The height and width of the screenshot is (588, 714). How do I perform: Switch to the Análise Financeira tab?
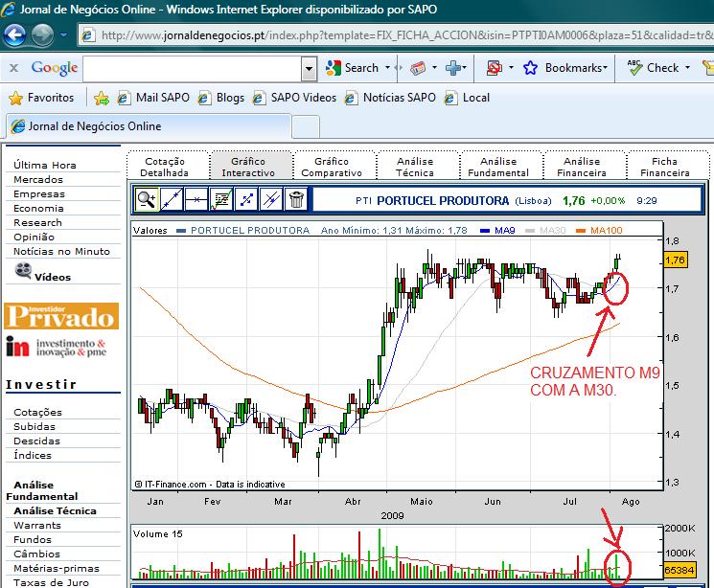pyautogui.click(x=582, y=167)
